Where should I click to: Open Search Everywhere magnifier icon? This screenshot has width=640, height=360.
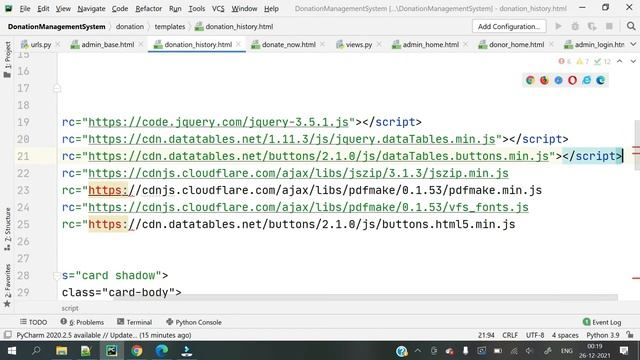[631, 27]
